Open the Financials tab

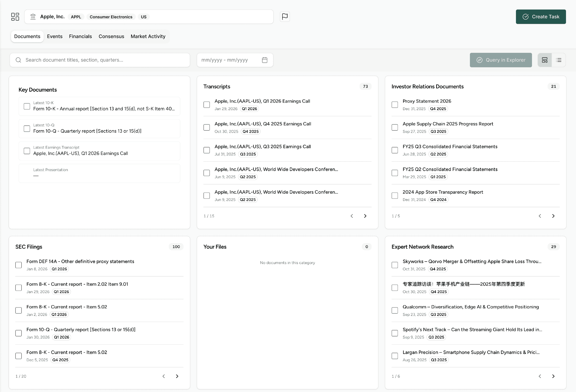coord(81,37)
